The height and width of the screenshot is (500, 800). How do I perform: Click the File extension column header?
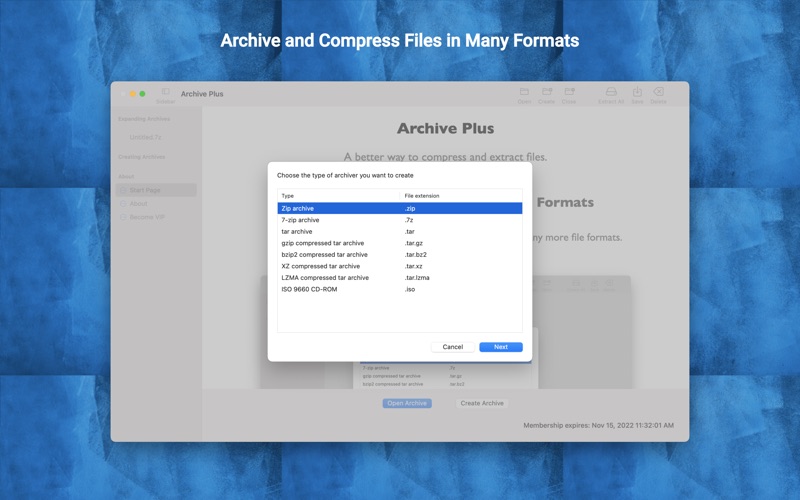click(x=461, y=196)
